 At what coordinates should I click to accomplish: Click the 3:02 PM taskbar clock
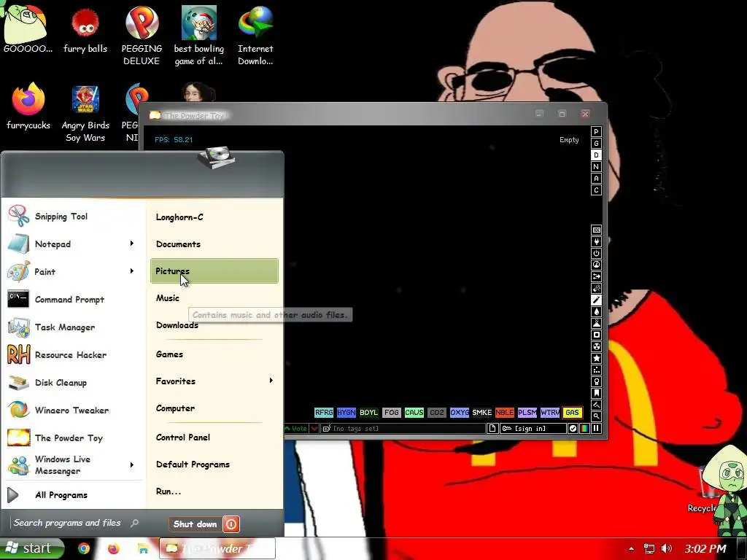705,548
